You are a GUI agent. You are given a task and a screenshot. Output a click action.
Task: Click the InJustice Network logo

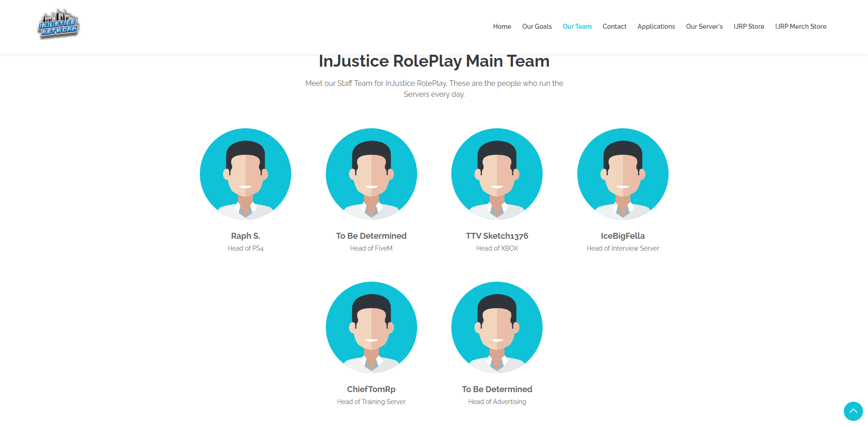(x=58, y=25)
